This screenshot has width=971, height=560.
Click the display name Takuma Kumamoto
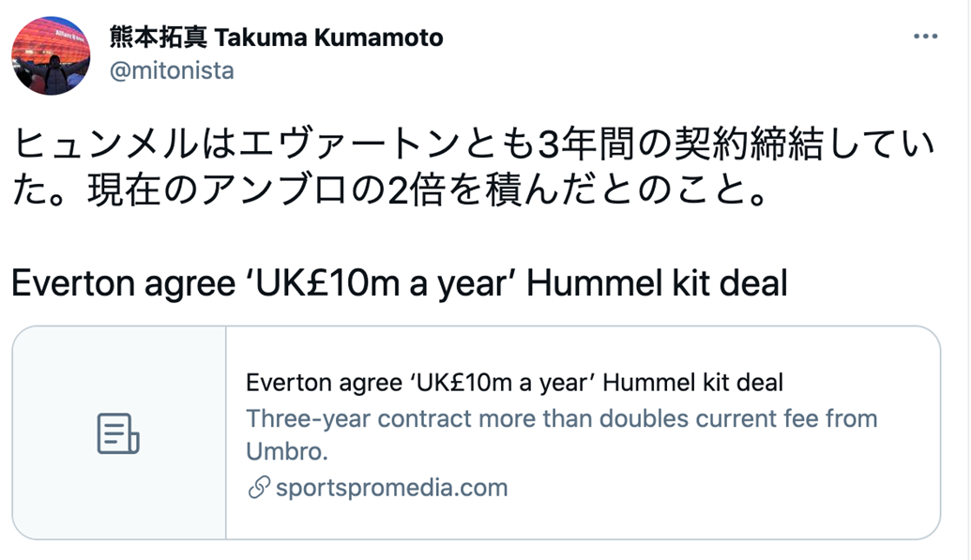(x=329, y=38)
